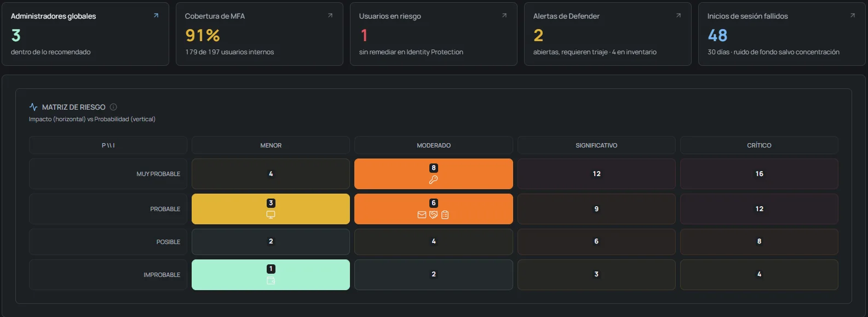
Task: Click the Muy probable / Significativo cell showing 12
Action: [x=596, y=174]
